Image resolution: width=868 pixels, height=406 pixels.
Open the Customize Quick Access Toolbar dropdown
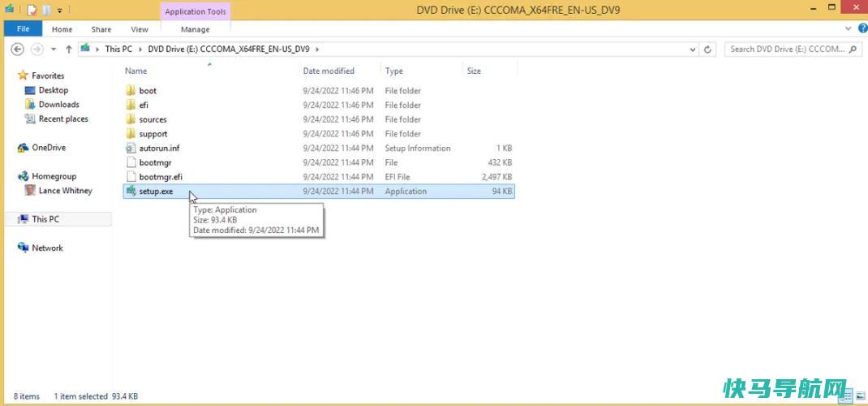[x=60, y=10]
